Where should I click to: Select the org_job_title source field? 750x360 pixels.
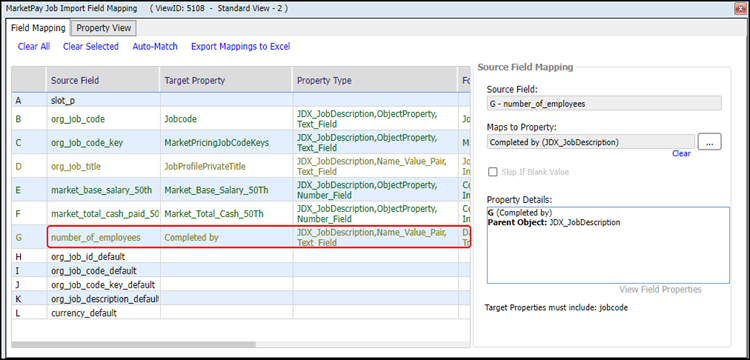pyautogui.click(x=103, y=166)
